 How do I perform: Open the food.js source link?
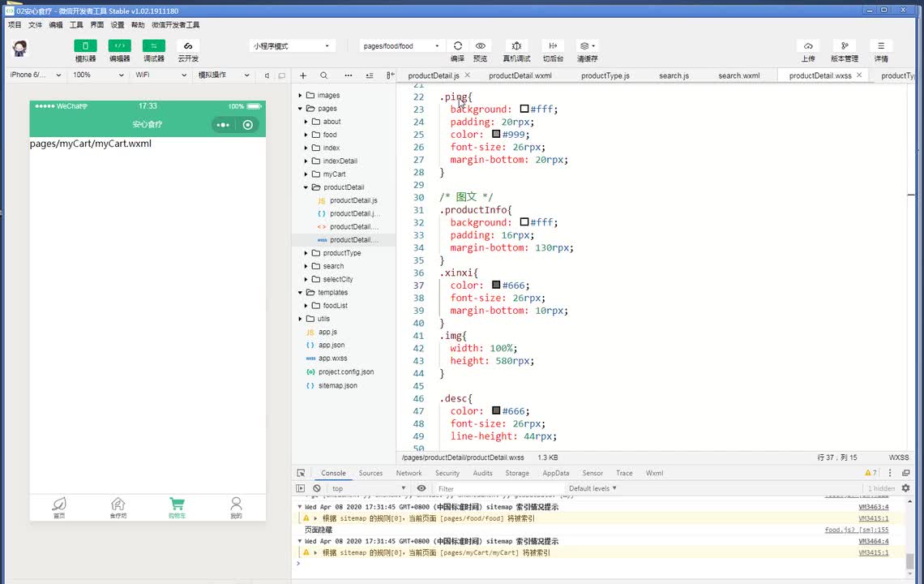(856, 530)
